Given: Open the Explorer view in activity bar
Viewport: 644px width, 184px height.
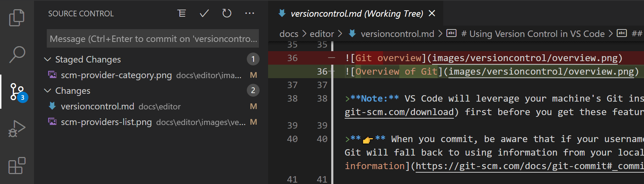Looking at the screenshot, I should click(x=17, y=18).
